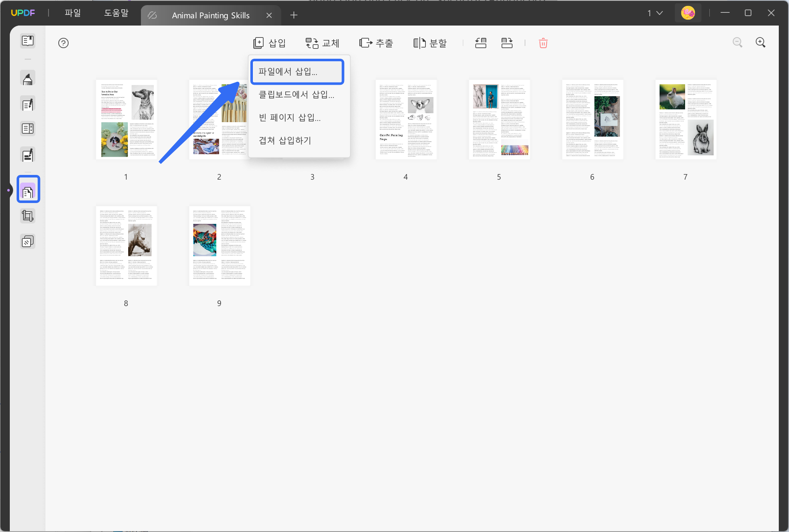
Task: Open the user avatar account icon
Action: coord(688,13)
